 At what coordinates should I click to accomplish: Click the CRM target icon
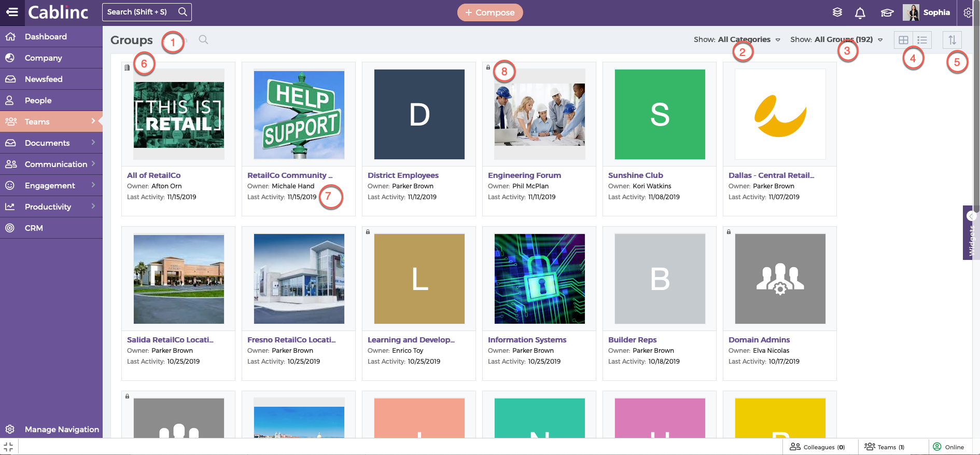[10, 228]
